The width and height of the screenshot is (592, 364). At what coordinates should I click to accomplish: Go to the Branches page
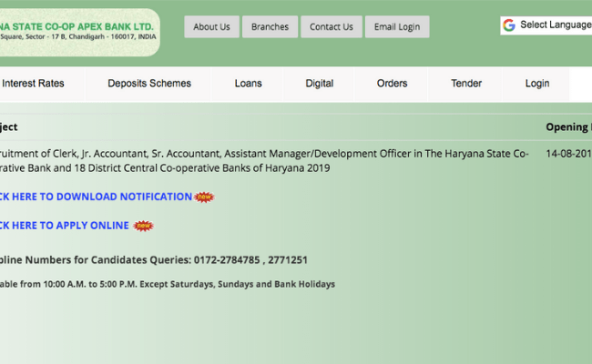pyautogui.click(x=270, y=27)
